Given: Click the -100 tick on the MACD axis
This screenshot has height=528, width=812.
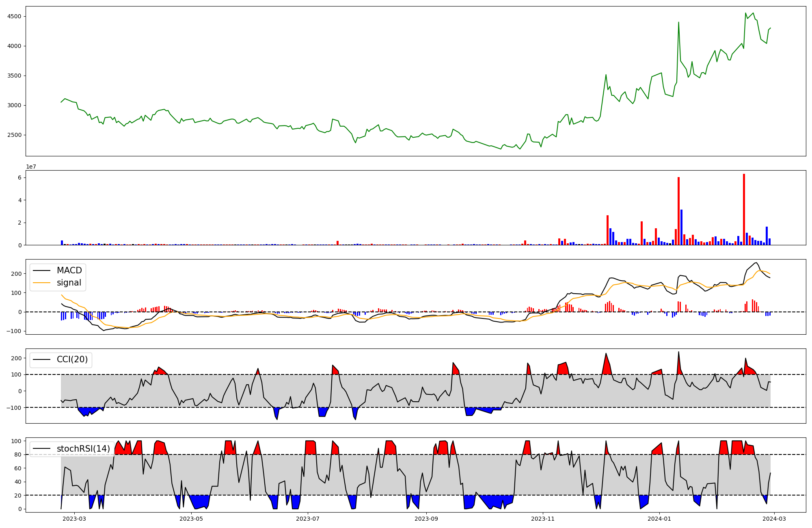Looking at the screenshot, I should tap(14, 331).
